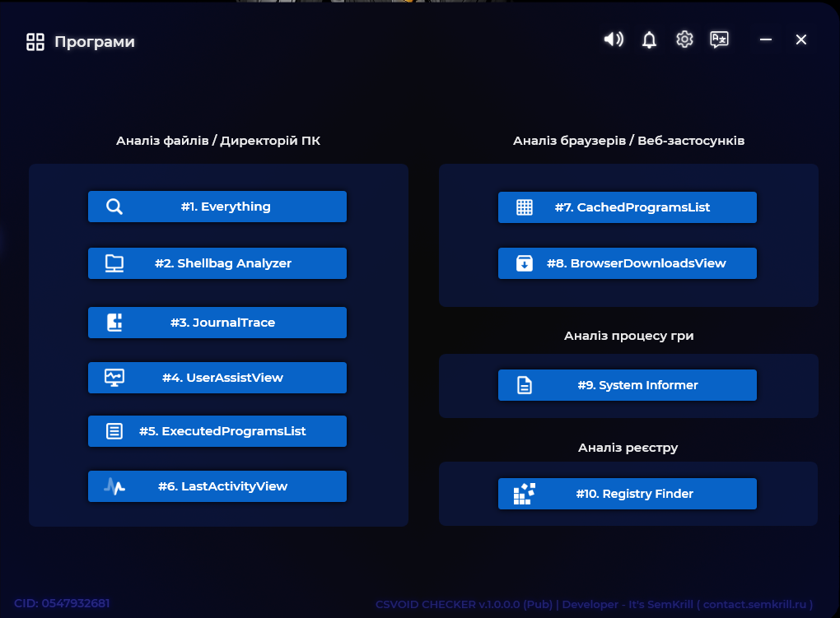
Task: Launch #10. Registry Finder
Action: [x=634, y=494]
